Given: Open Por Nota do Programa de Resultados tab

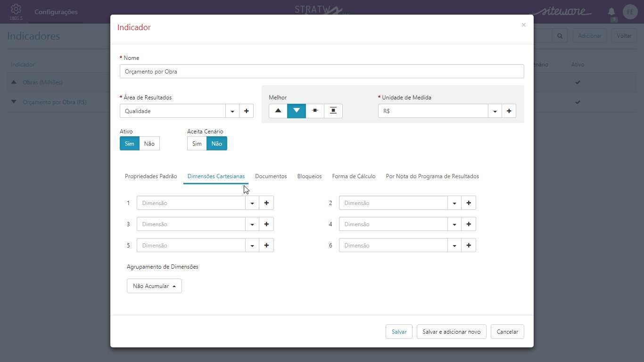Looking at the screenshot, I should (432, 176).
